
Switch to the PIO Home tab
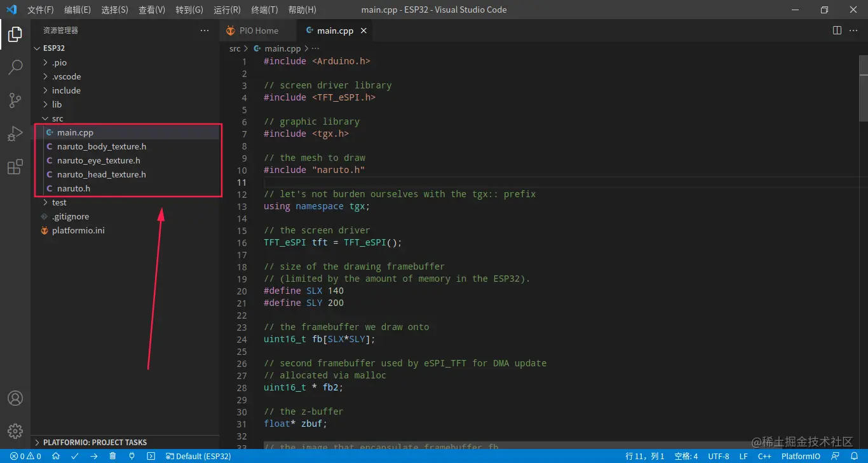point(258,31)
